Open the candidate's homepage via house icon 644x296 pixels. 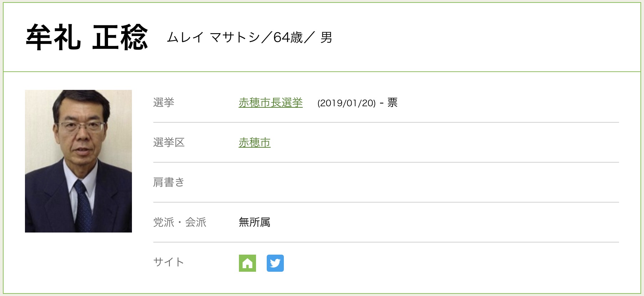tap(247, 263)
